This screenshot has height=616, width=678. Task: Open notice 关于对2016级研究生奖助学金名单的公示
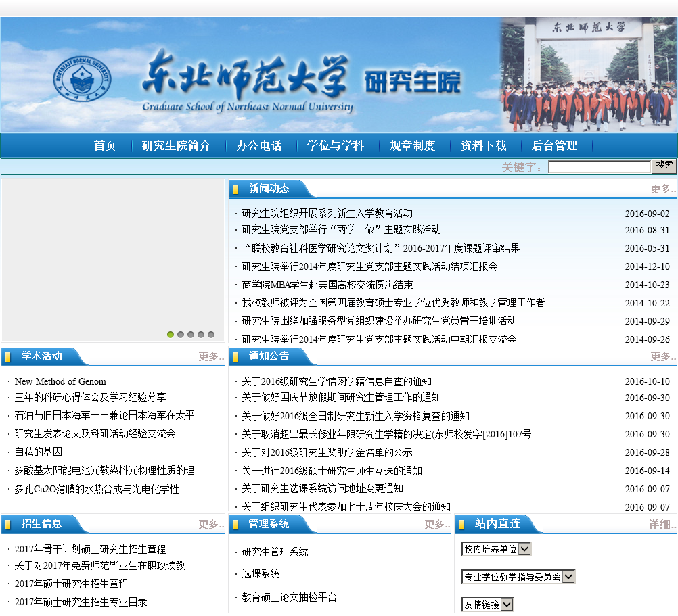coord(327,453)
